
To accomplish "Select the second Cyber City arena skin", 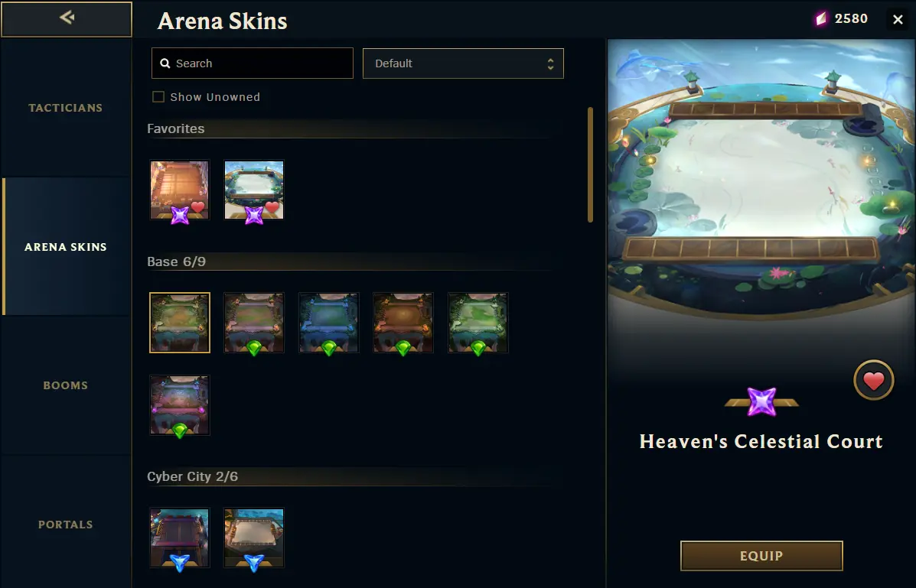I will [254, 538].
